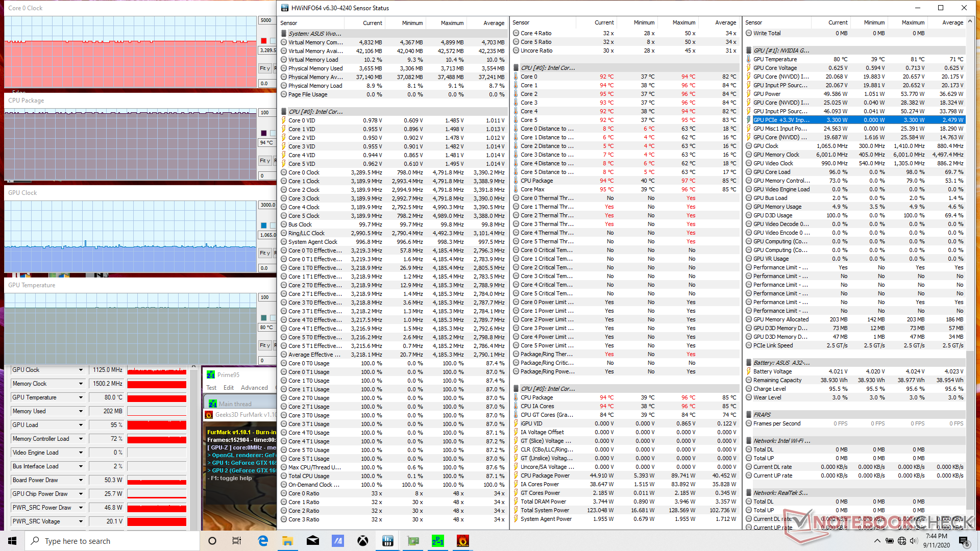This screenshot has width=980, height=551.
Task: Click the Geeks3D FurMark window icon
Action: click(x=209, y=415)
